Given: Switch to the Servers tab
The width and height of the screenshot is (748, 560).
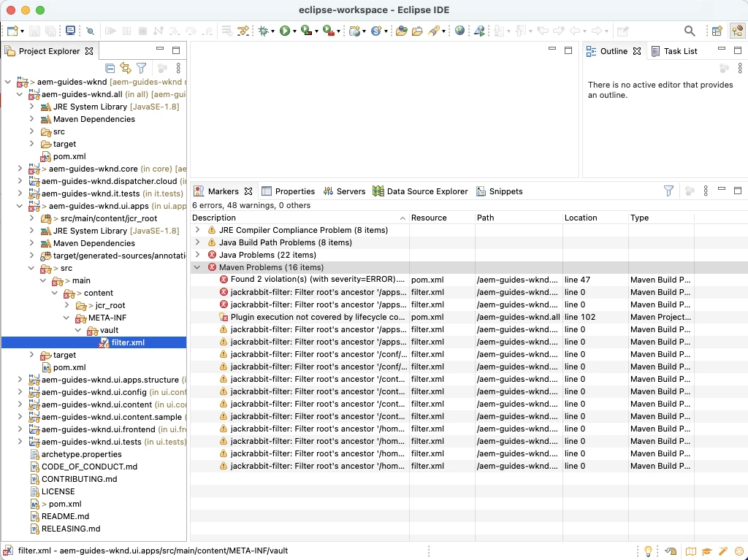Looking at the screenshot, I should [x=345, y=191].
